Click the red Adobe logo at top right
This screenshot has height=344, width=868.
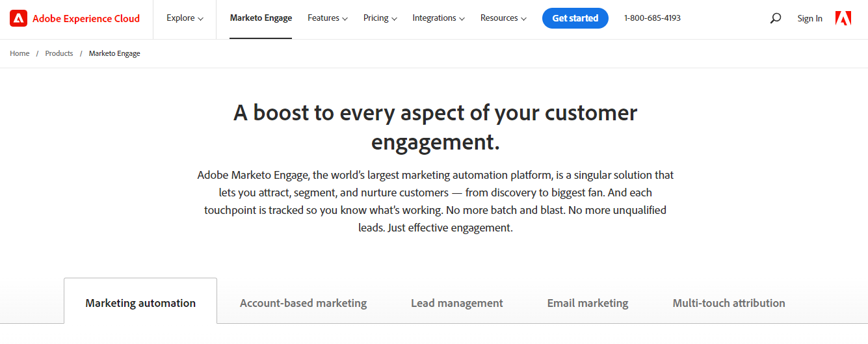click(843, 18)
